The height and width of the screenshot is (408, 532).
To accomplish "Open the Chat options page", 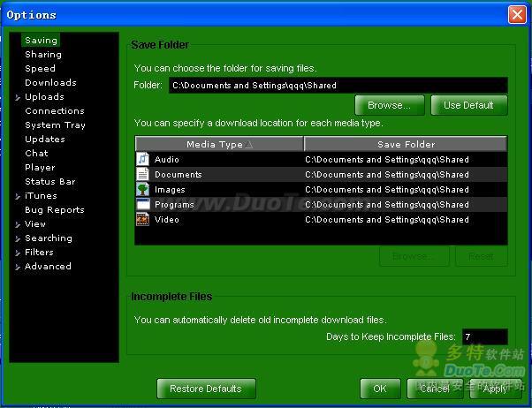I will click(36, 154).
